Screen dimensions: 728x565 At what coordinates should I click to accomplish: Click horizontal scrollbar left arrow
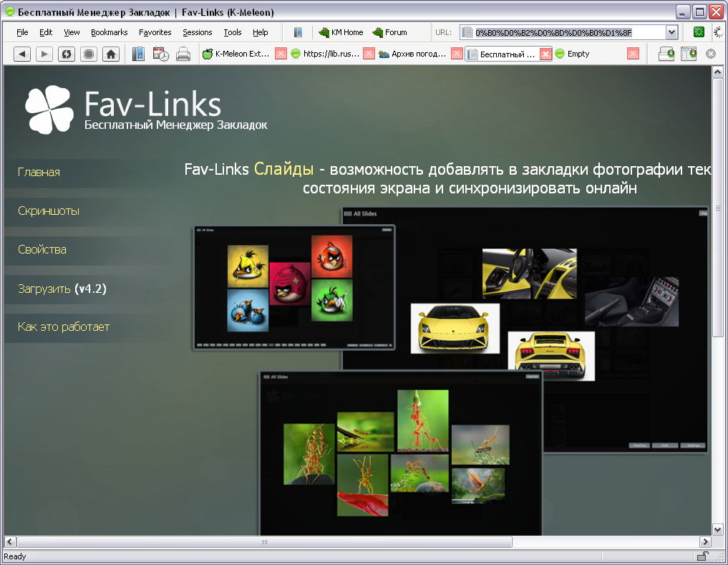pos(10,542)
